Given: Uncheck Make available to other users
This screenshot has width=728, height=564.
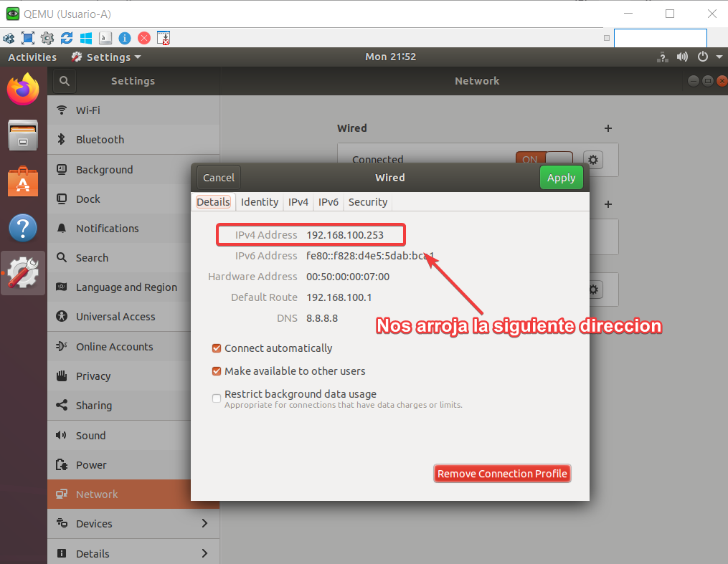Looking at the screenshot, I should pyautogui.click(x=217, y=371).
